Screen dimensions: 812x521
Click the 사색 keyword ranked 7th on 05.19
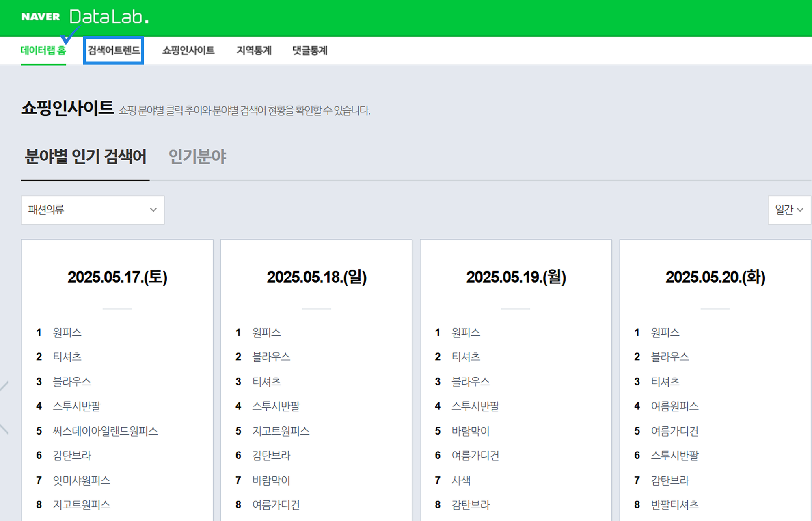(462, 480)
